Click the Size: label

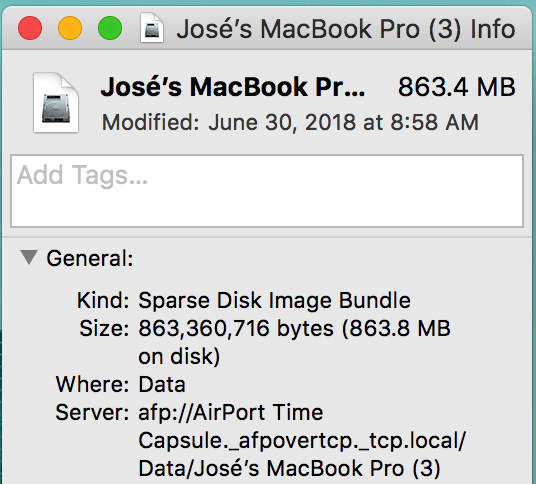[104, 329]
